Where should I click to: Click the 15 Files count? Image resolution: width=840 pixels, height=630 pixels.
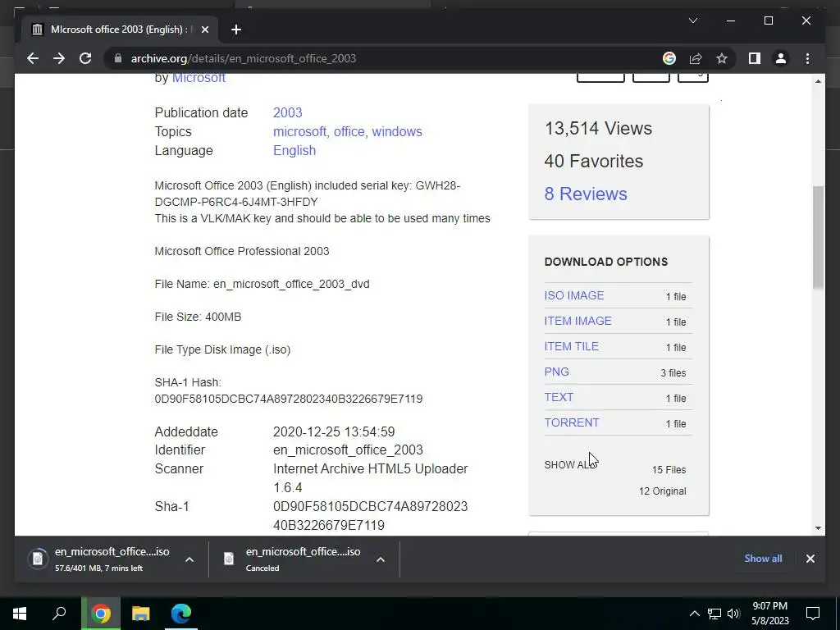(669, 470)
